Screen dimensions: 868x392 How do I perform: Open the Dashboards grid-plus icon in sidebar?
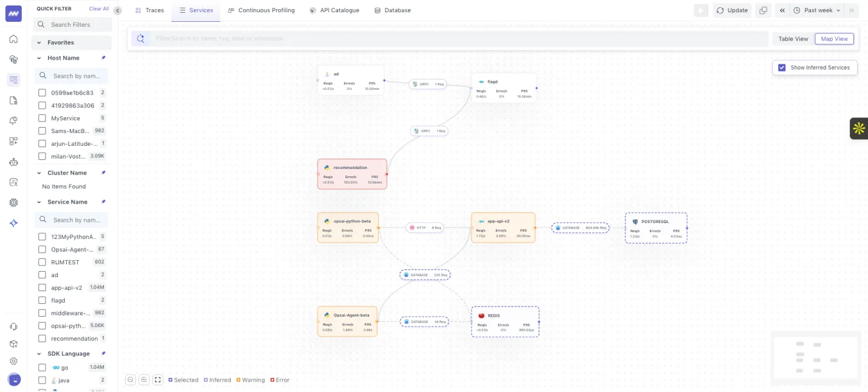[13, 141]
